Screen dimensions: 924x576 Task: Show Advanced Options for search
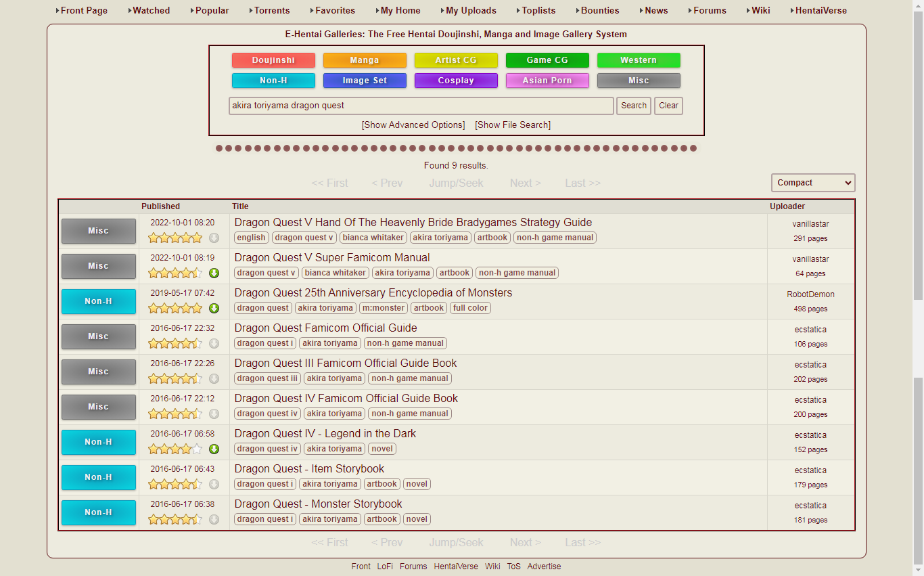[x=413, y=125]
